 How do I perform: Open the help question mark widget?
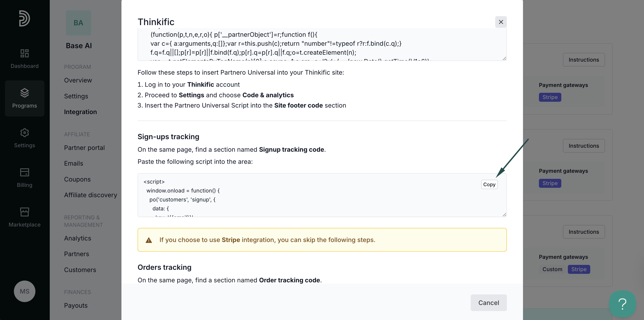[x=622, y=304]
